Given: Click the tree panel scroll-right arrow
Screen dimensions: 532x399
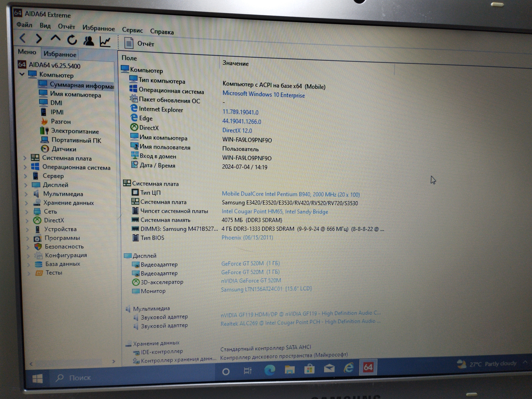Looking at the screenshot, I should [x=114, y=361].
